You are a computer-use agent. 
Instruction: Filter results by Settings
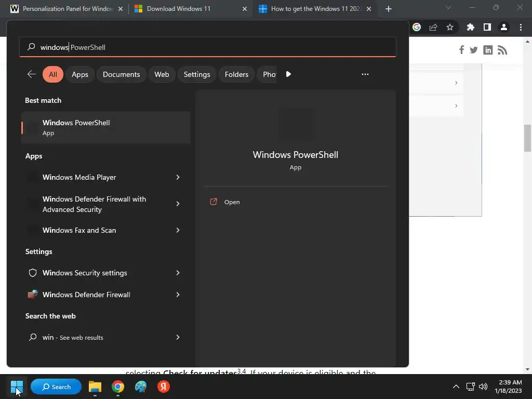[197, 74]
